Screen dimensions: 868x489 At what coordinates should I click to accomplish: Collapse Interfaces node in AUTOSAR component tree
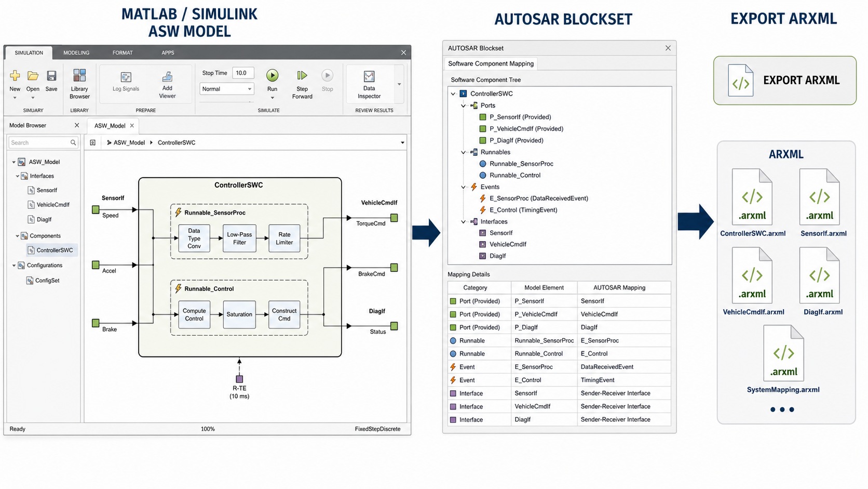(x=463, y=222)
